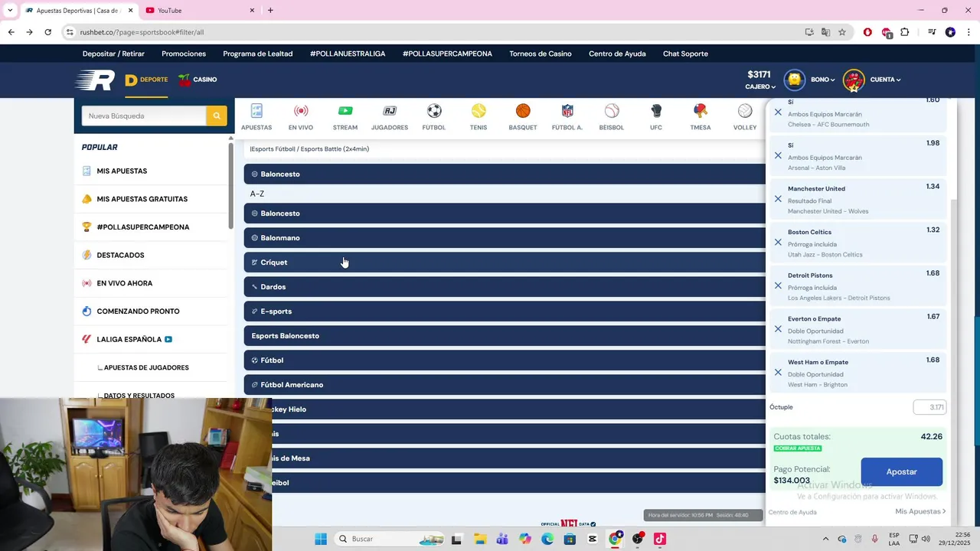980x551 pixels.
Task: Open Mis Apuestas Gratuitas in the sidebar
Action: (142, 199)
